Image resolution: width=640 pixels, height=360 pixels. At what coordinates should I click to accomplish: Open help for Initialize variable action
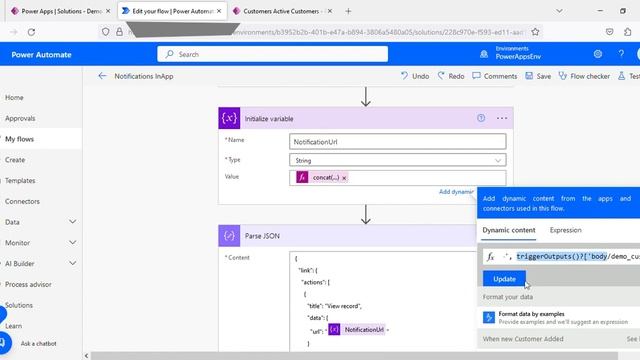(x=481, y=118)
